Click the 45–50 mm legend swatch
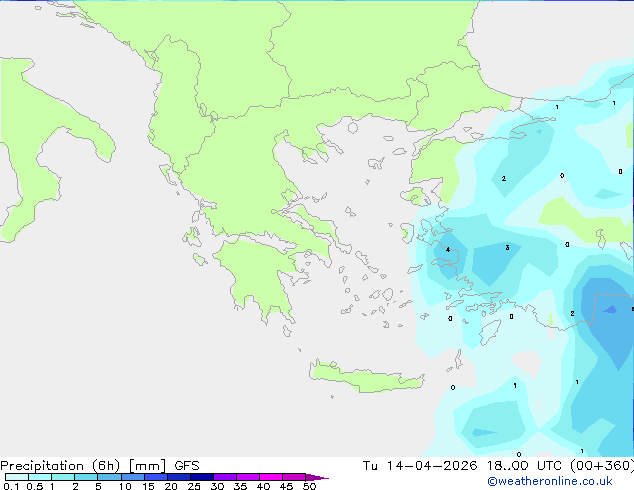The image size is (634, 490). click(x=294, y=477)
